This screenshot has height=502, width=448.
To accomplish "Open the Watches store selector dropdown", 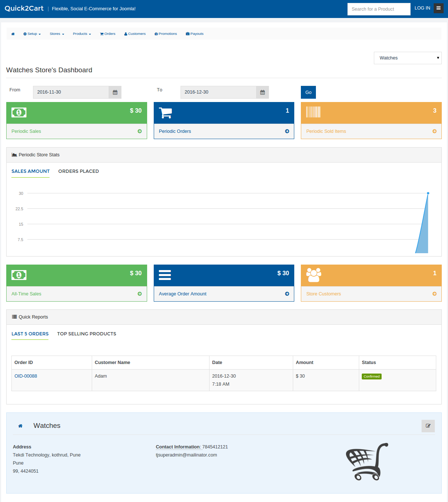I will point(408,58).
